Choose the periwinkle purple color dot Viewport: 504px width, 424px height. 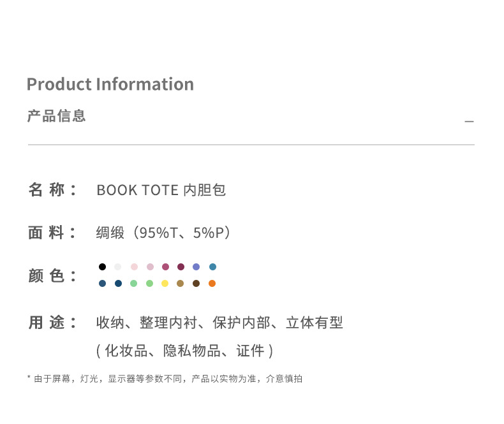(x=196, y=267)
